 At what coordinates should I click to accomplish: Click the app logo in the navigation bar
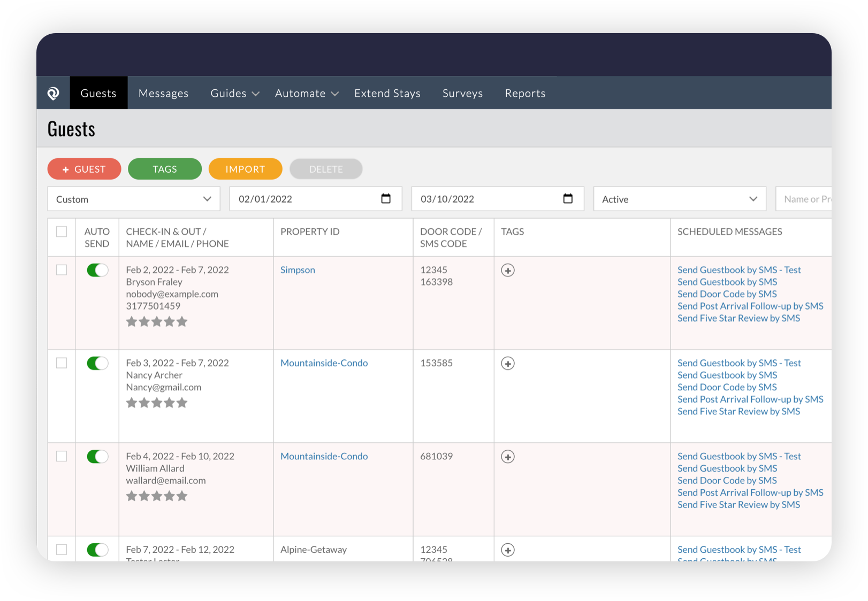point(54,94)
